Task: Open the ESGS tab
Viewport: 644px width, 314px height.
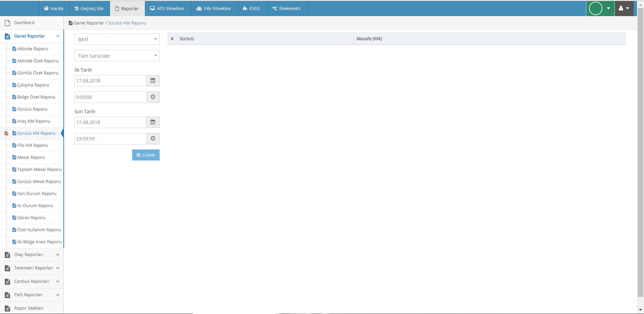Action: [x=252, y=8]
